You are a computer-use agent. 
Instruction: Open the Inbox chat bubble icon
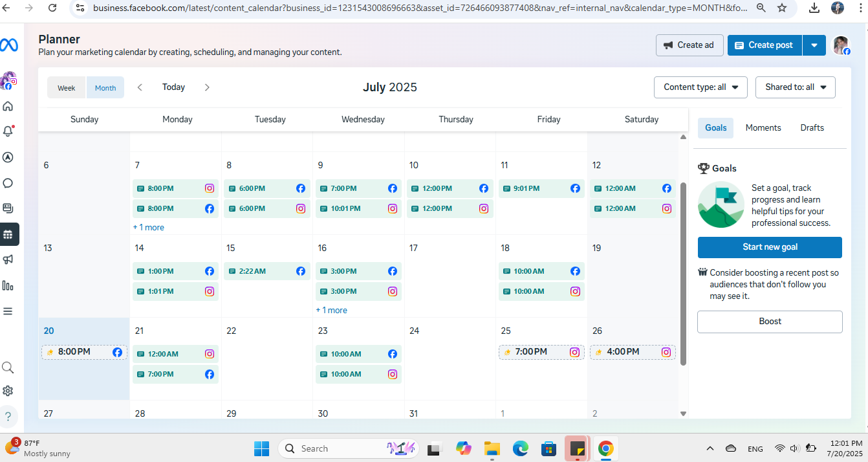8,183
